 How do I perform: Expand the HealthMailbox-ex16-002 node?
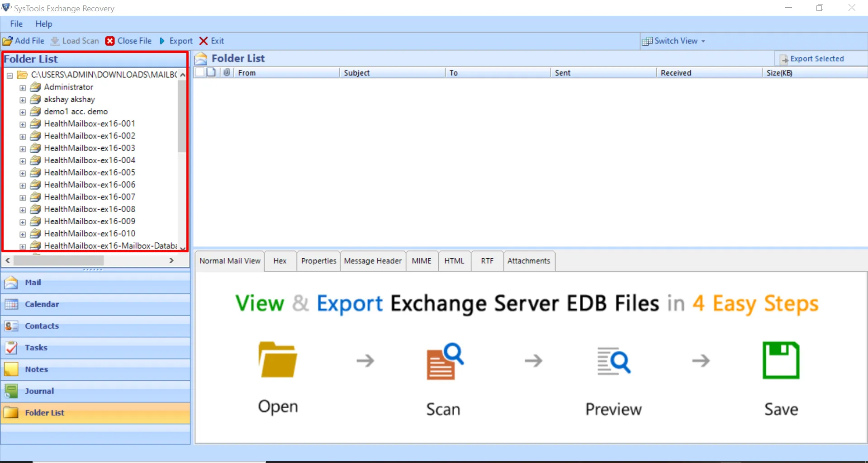click(23, 137)
